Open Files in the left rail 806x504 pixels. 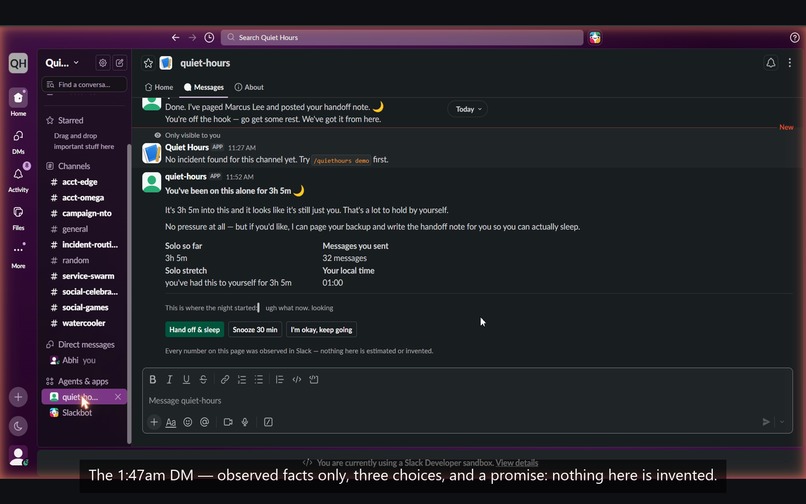click(x=18, y=218)
